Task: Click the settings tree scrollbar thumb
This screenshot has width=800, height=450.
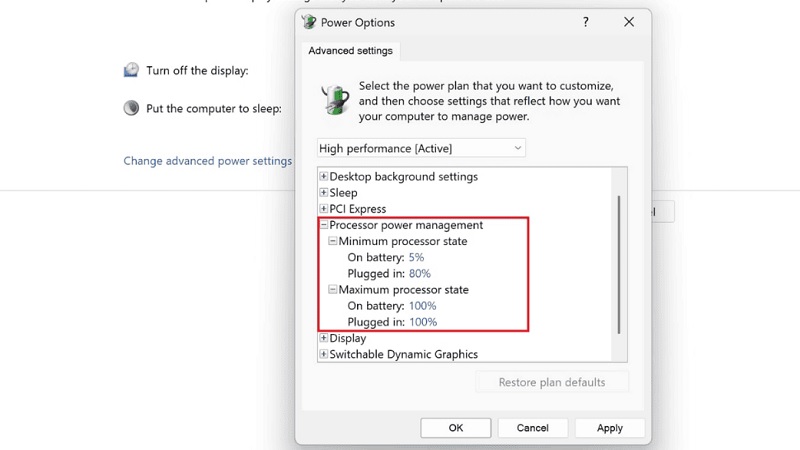Action: click(x=619, y=265)
